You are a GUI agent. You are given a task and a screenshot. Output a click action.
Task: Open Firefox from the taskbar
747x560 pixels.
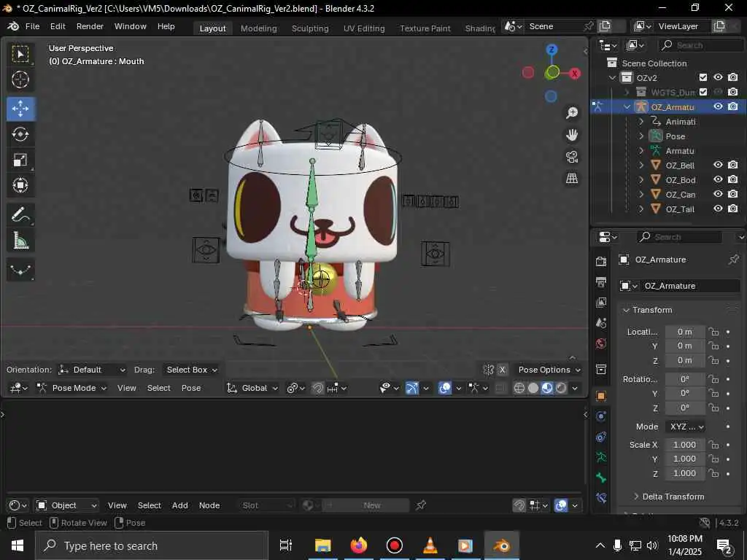pyautogui.click(x=359, y=545)
